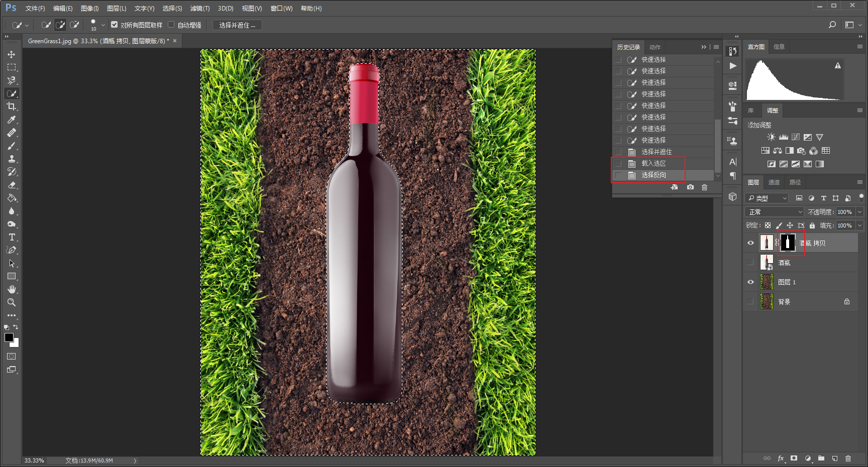Open the 正常 blend mode dropdown
The width and height of the screenshot is (868, 467).
[x=775, y=212]
